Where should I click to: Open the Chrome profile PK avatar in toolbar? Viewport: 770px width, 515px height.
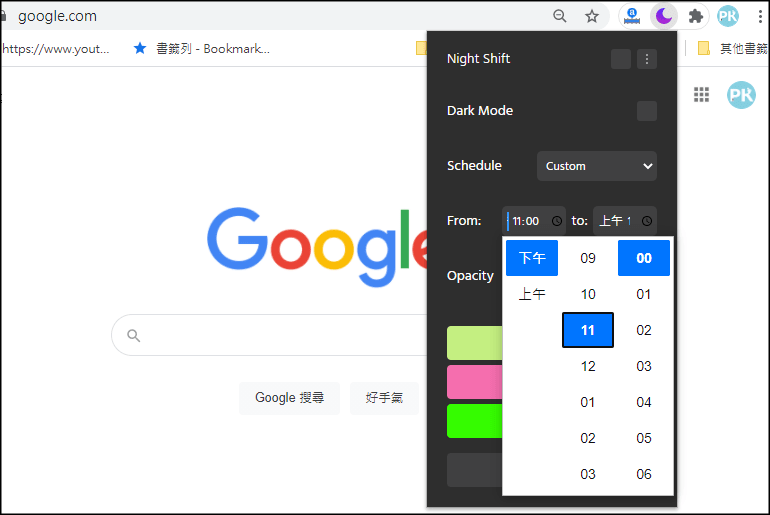728,16
